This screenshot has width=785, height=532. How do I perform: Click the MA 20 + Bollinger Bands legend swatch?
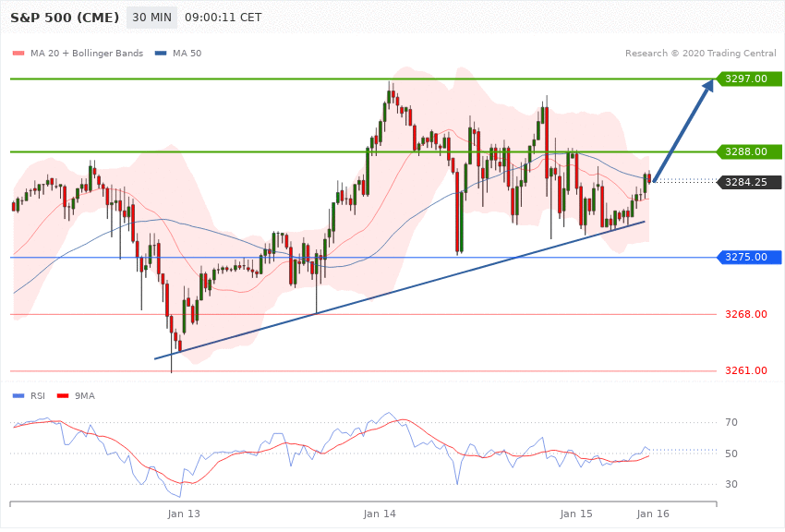(18, 54)
